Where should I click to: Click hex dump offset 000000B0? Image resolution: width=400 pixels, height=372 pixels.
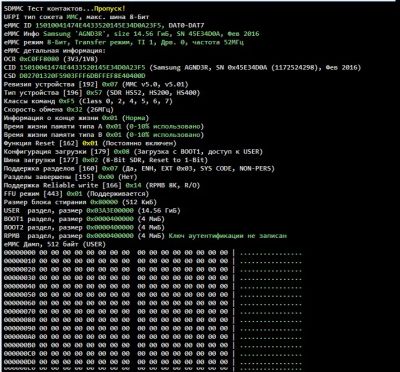coord(19,345)
